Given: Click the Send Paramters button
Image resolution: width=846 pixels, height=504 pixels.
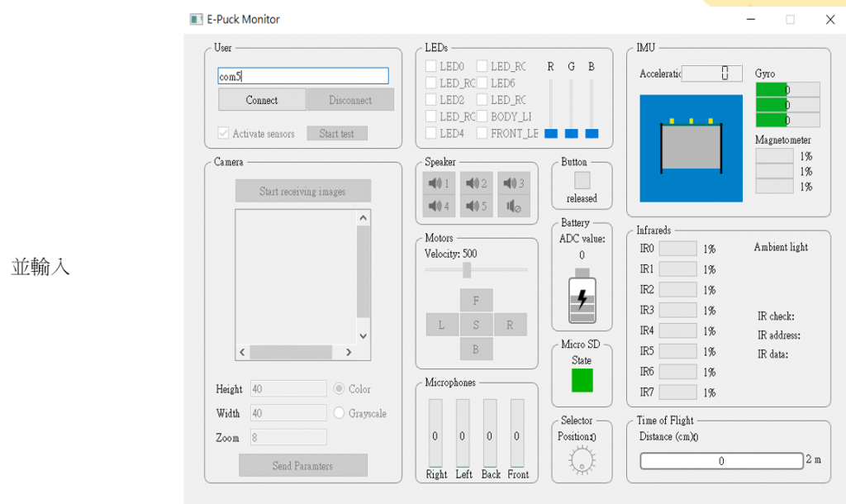Looking at the screenshot, I should pyautogui.click(x=302, y=465).
